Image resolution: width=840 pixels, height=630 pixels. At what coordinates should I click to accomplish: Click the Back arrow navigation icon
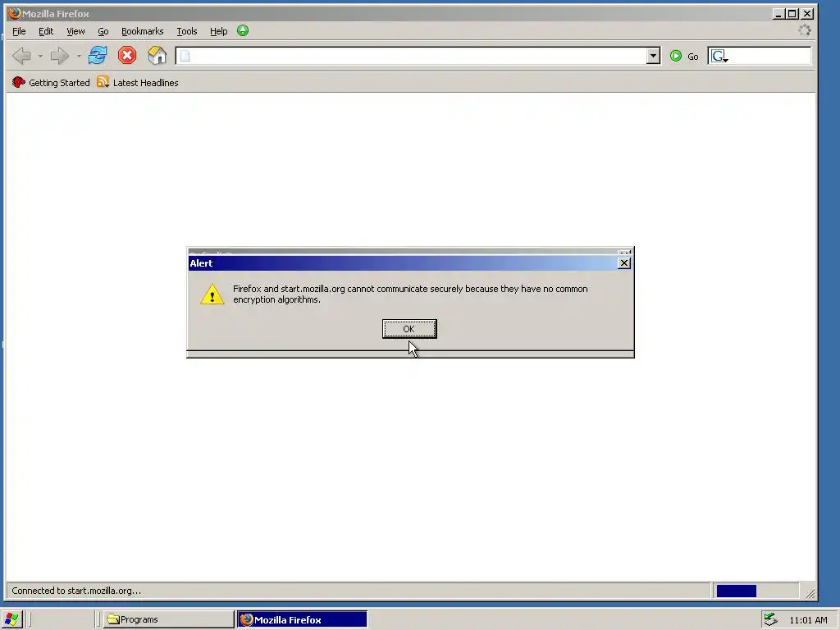point(21,56)
